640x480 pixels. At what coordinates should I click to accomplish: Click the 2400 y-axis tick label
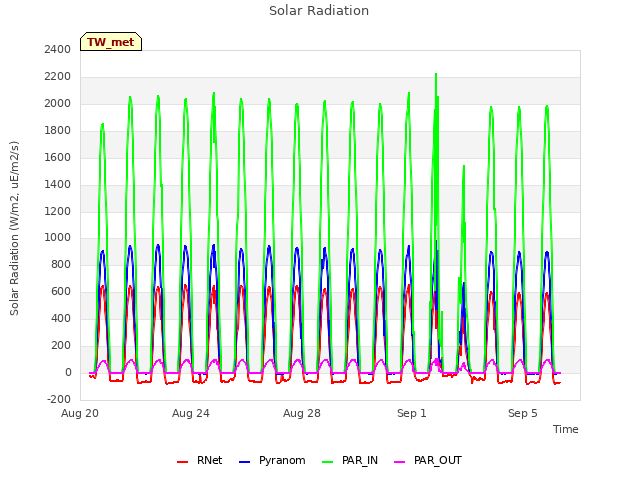click(x=58, y=49)
